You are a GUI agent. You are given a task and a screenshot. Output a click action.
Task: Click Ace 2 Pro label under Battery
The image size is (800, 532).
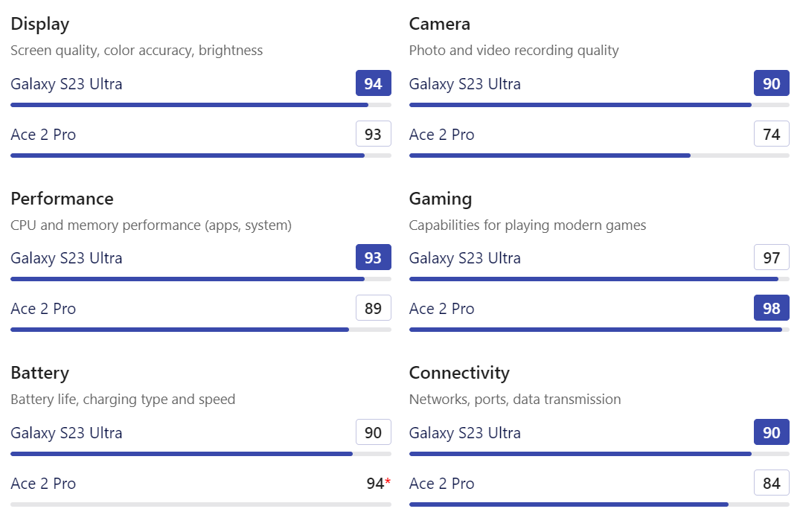[x=43, y=484]
